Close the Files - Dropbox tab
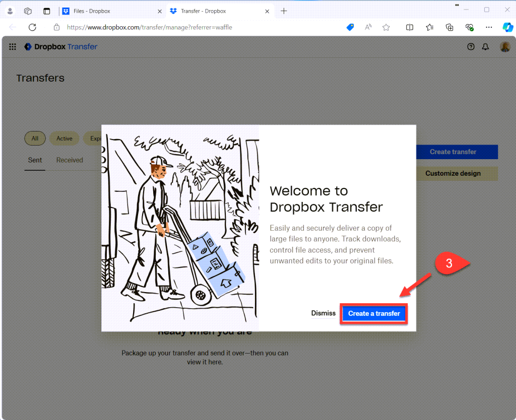This screenshot has height=420, width=516. pos(160,11)
